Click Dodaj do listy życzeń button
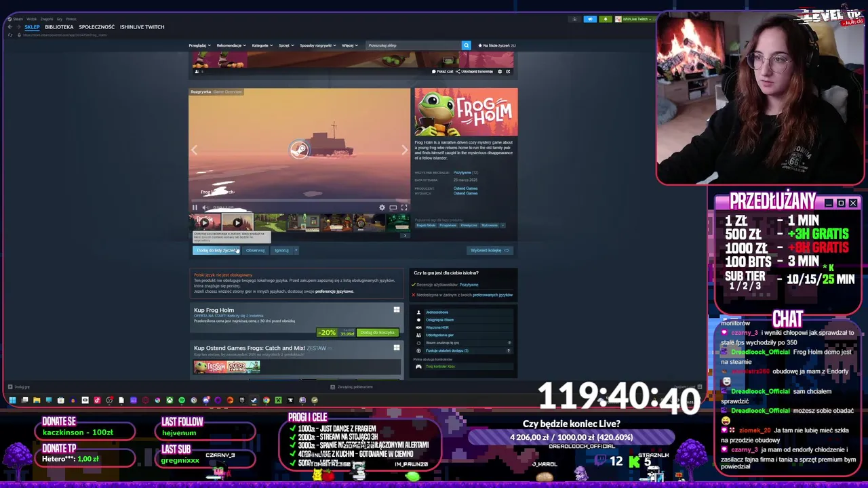868x488 pixels. click(216, 250)
